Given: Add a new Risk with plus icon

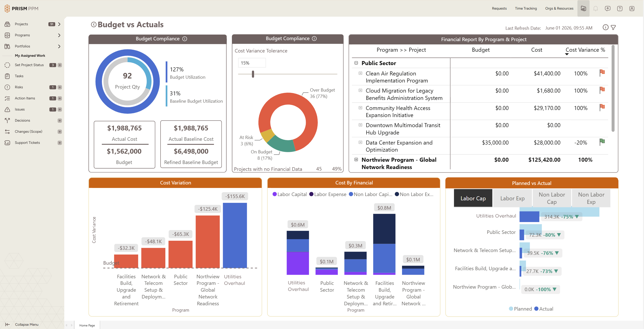Looking at the screenshot, I should pyautogui.click(x=60, y=87).
